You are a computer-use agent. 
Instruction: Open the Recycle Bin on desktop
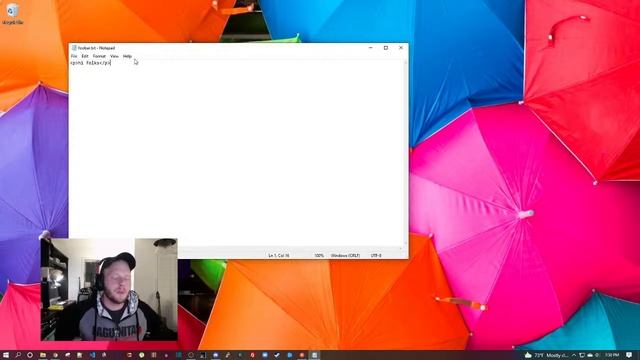coord(12,13)
